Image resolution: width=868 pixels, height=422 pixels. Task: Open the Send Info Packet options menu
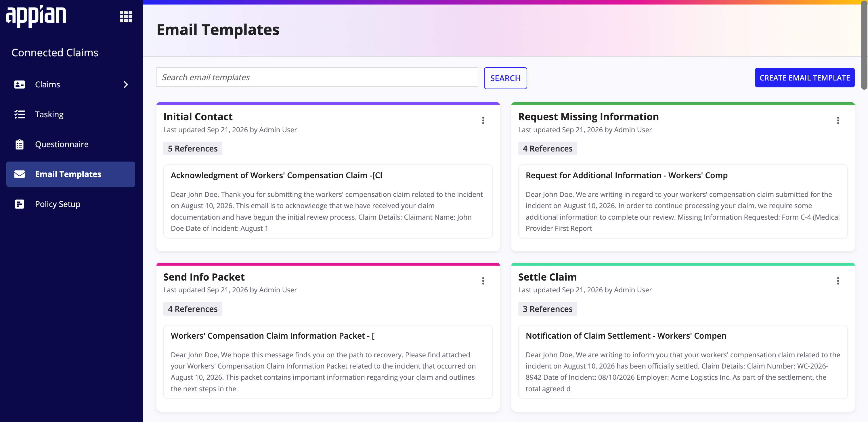(x=483, y=281)
